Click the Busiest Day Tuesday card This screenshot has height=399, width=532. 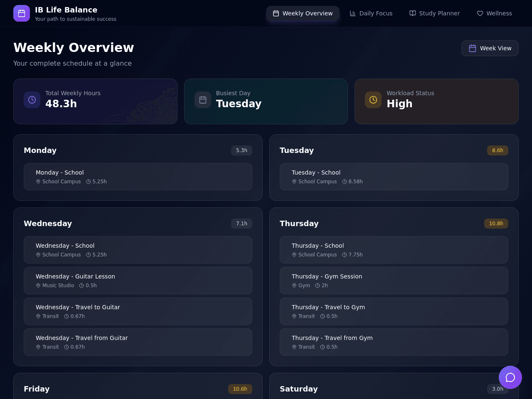[x=266, y=101]
